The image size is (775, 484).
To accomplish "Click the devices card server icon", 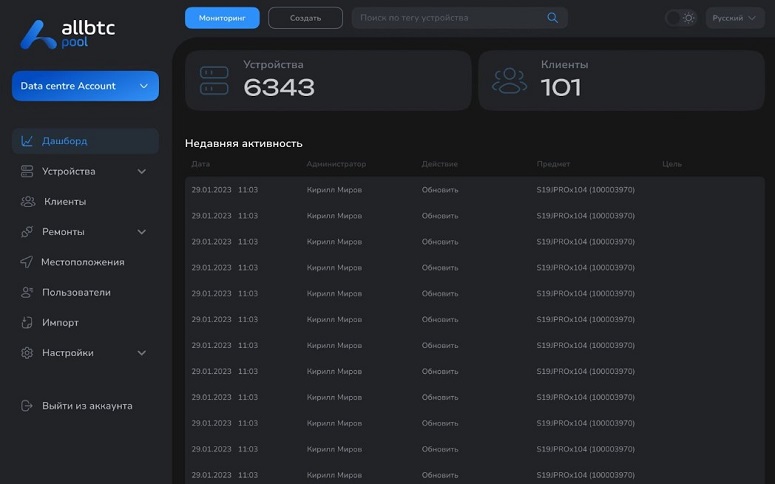I will click(x=214, y=81).
